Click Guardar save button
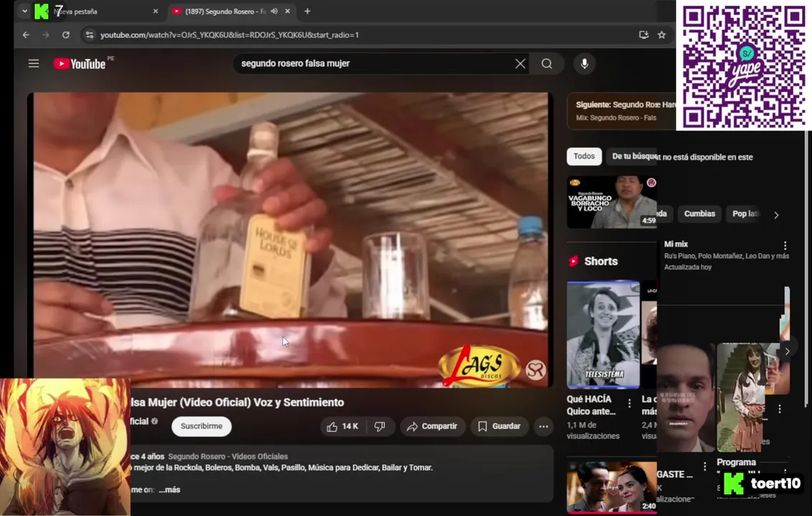 coord(499,426)
